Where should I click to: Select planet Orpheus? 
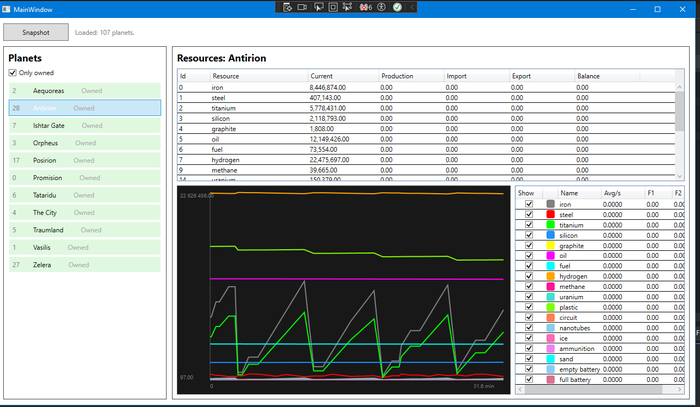click(x=85, y=143)
